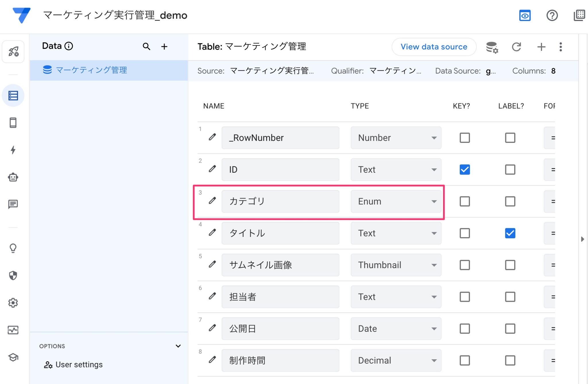Click the View data source button
The image size is (588, 384).
tap(434, 47)
